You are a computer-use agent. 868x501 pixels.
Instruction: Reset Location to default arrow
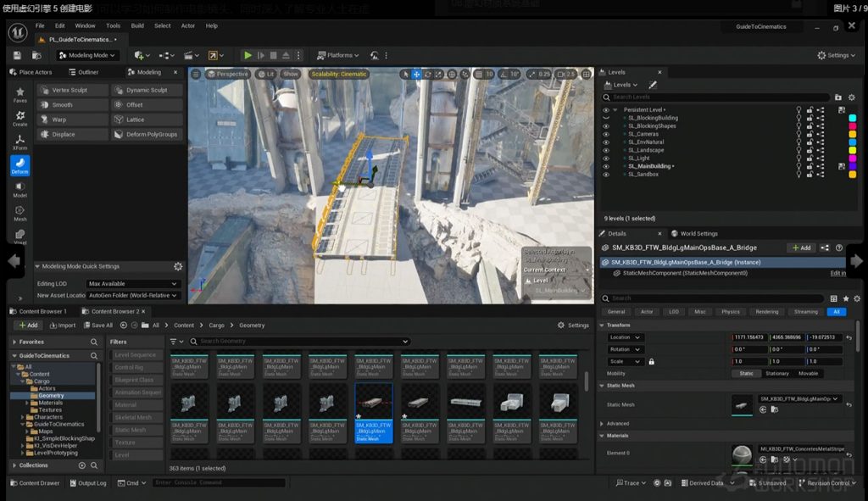click(849, 337)
